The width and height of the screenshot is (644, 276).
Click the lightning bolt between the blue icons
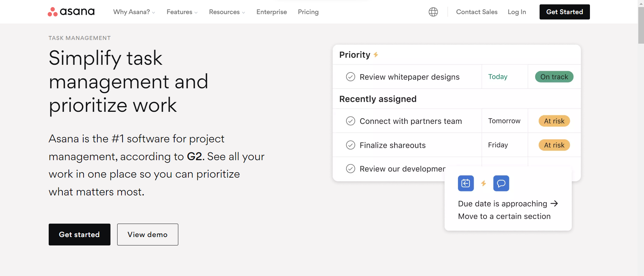point(484,183)
